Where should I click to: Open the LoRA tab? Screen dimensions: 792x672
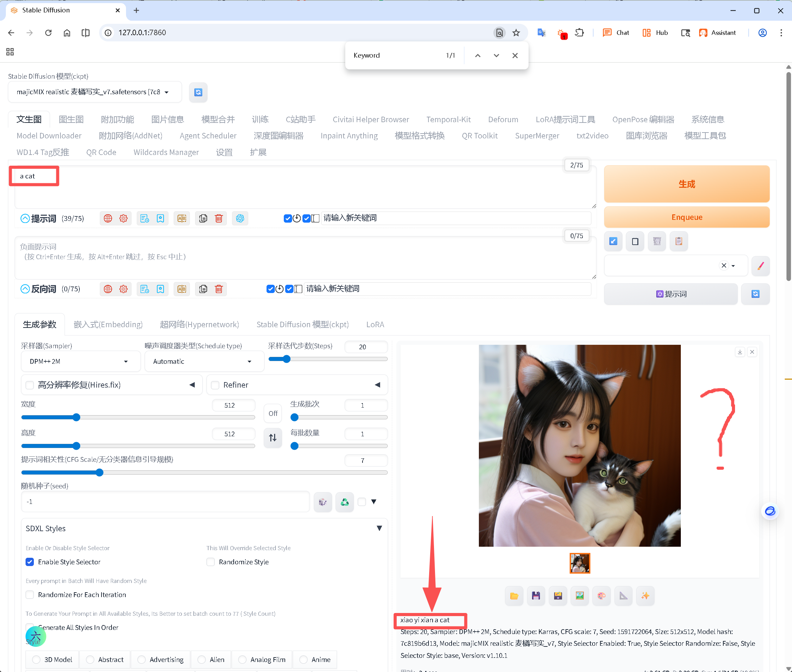click(375, 324)
